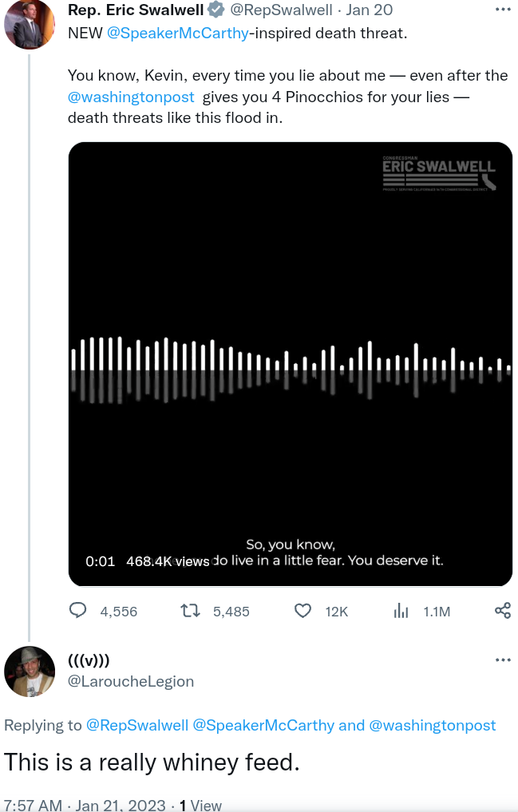Viewport: 518px width, 812px height.
Task: Click the @LaroucheLegion handle
Action: (130, 681)
